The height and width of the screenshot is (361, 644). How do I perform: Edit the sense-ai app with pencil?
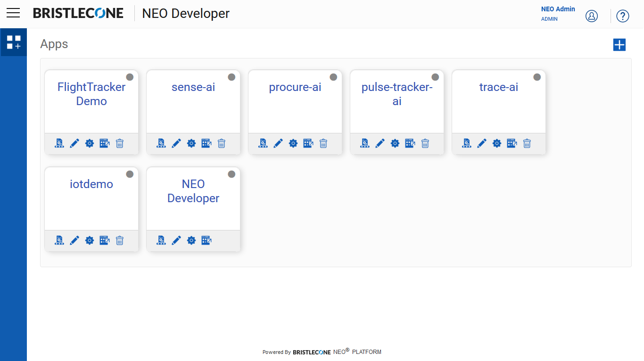(x=176, y=143)
